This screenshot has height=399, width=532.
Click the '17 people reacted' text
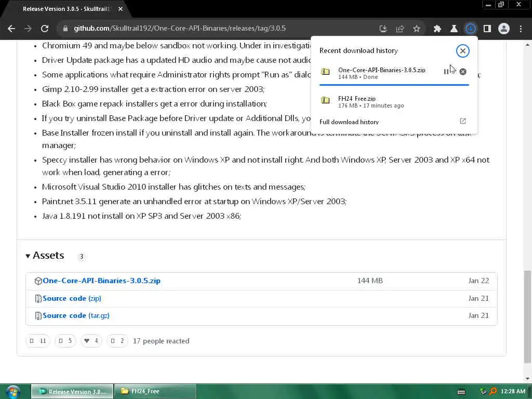[x=161, y=341]
